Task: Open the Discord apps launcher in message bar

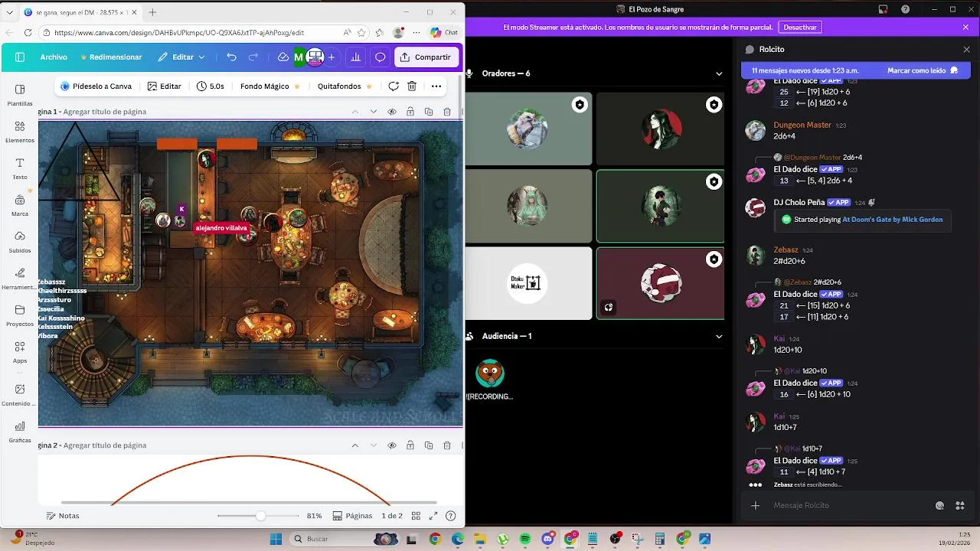Action: point(960,506)
